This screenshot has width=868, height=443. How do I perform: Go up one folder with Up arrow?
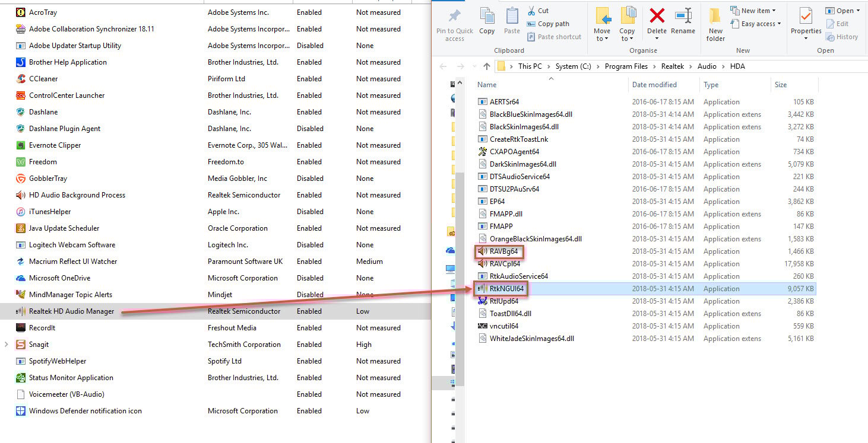[x=487, y=66]
